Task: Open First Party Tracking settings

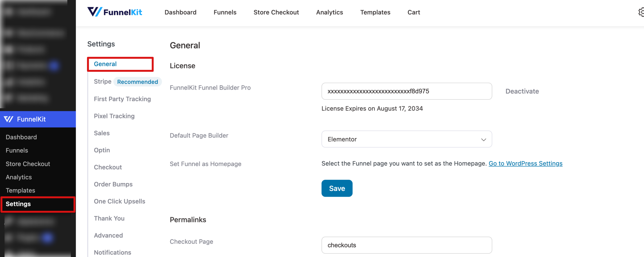Action: pos(122,99)
